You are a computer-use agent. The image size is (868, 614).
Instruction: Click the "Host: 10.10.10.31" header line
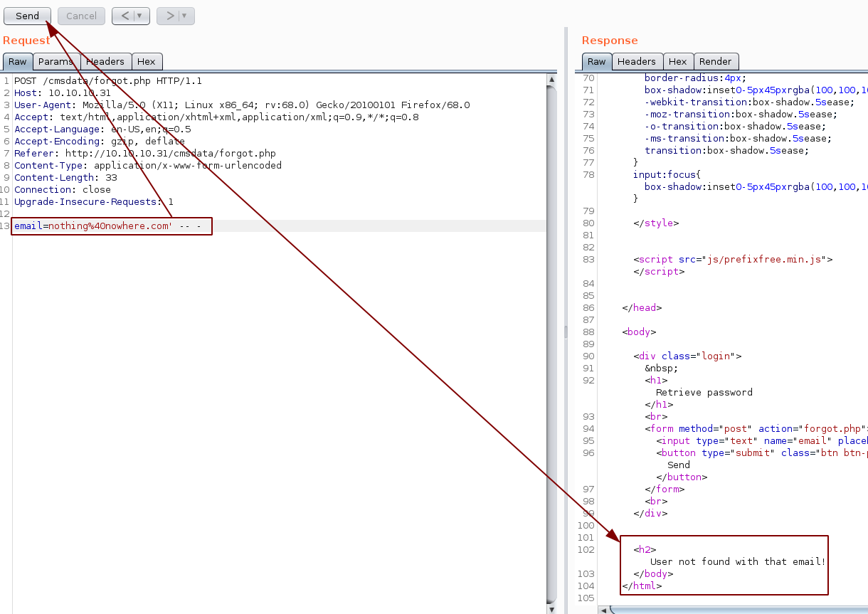tap(63, 93)
